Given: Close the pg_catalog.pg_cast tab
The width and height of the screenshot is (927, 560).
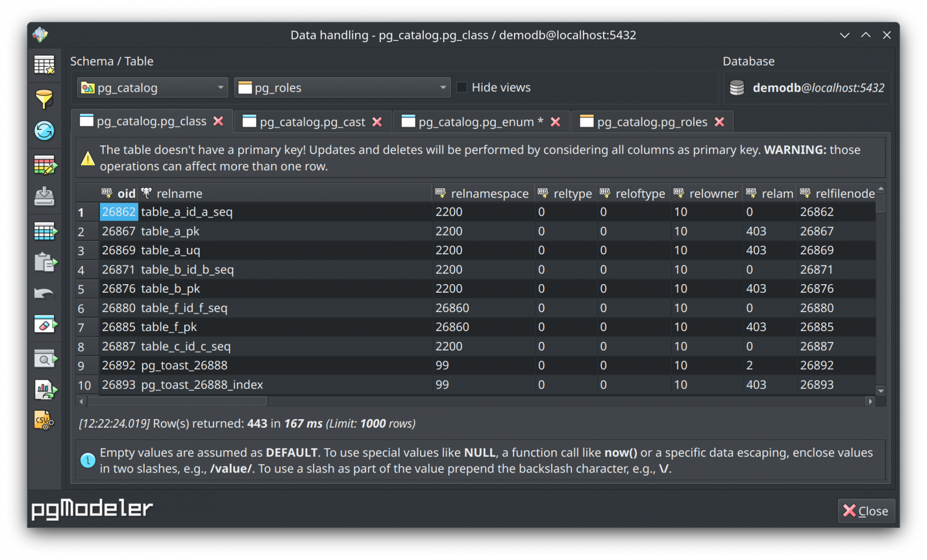Looking at the screenshot, I should pos(377,122).
